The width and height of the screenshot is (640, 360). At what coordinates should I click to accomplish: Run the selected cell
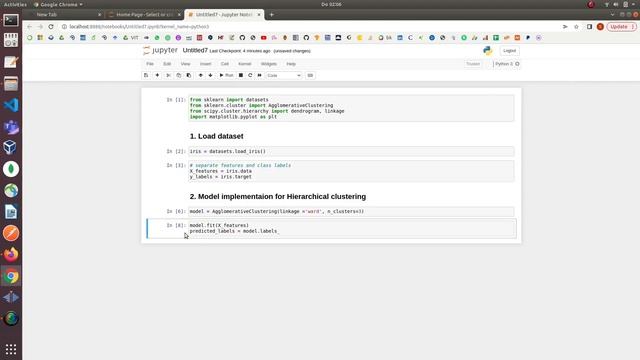coord(226,76)
